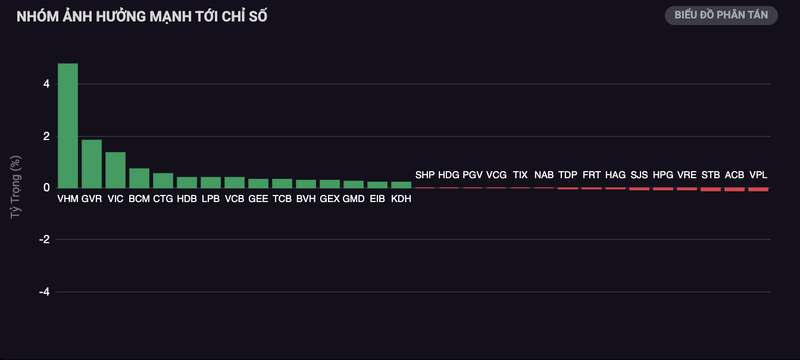Image resolution: width=800 pixels, height=360 pixels.
Task: Click the red VPL bar
Action: pyautogui.click(x=758, y=189)
